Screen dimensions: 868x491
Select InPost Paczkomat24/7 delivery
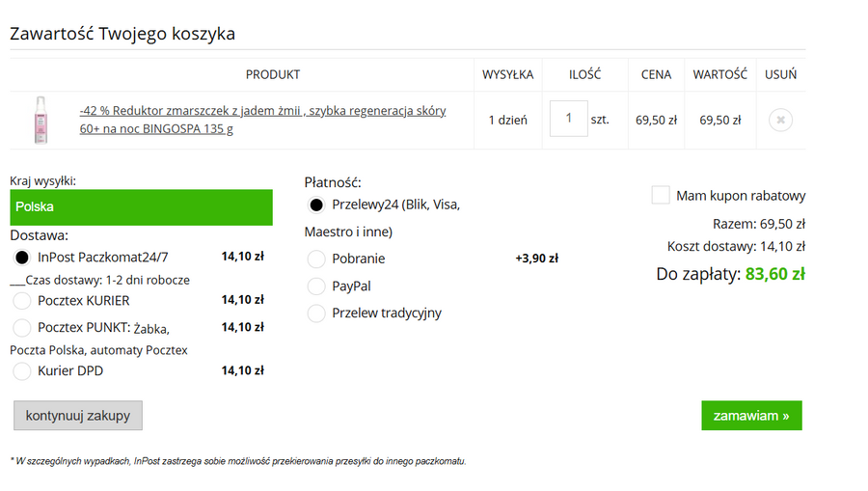pos(22,258)
